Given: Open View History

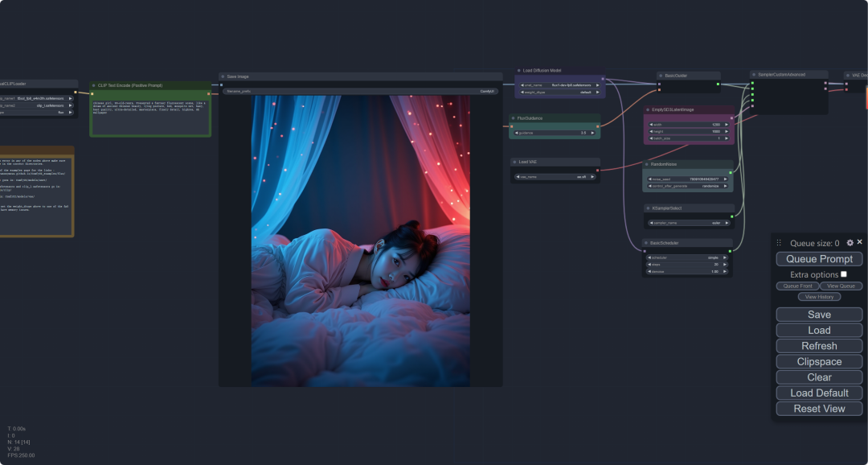Looking at the screenshot, I should pyautogui.click(x=819, y=297).
